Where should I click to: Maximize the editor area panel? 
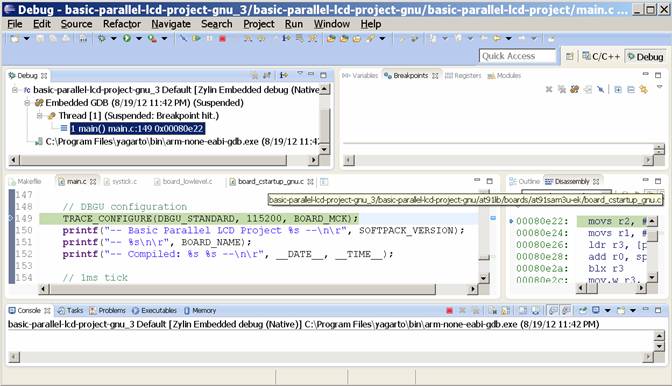coord(489,181)
